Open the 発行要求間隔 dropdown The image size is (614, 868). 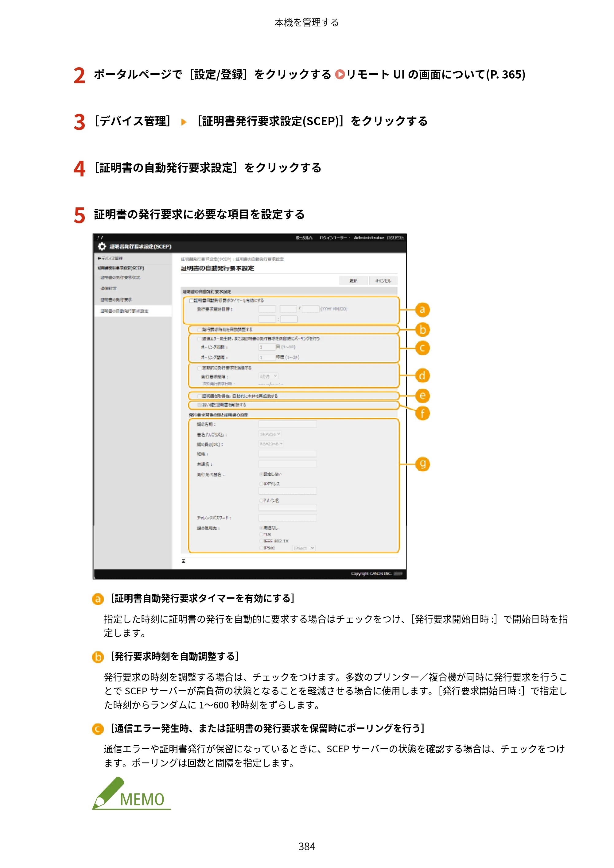point(269,376)
